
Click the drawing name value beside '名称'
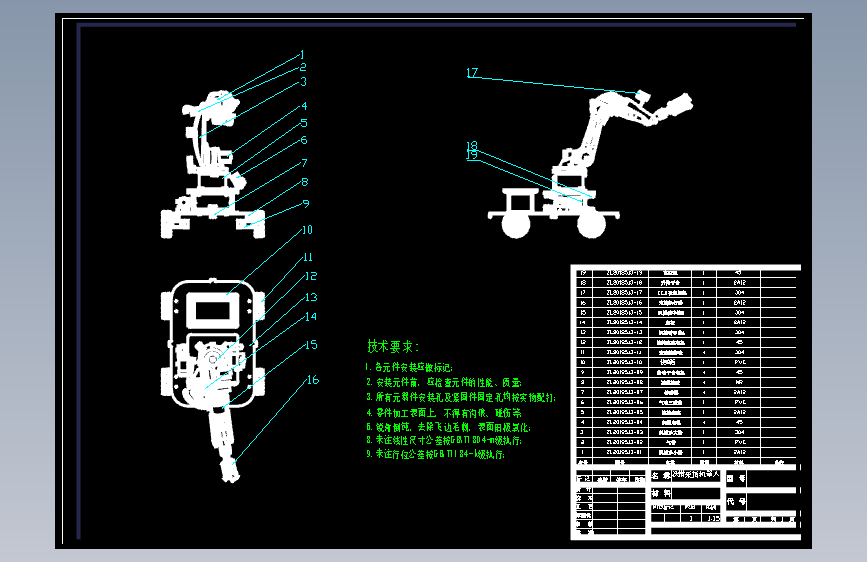(x=696, y=475)
